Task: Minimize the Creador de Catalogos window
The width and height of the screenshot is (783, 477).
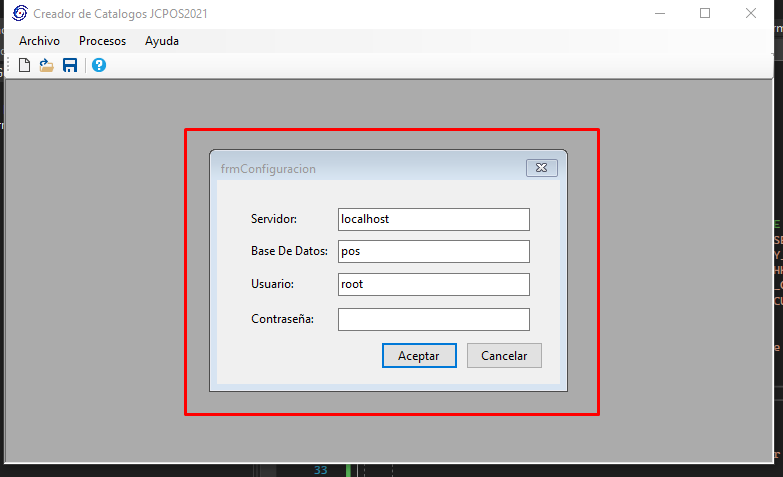Action: pos(659,14)
